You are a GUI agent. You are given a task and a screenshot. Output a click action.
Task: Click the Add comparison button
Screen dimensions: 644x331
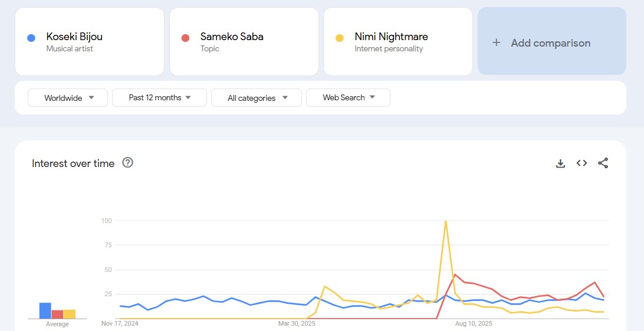coord(551,42)
